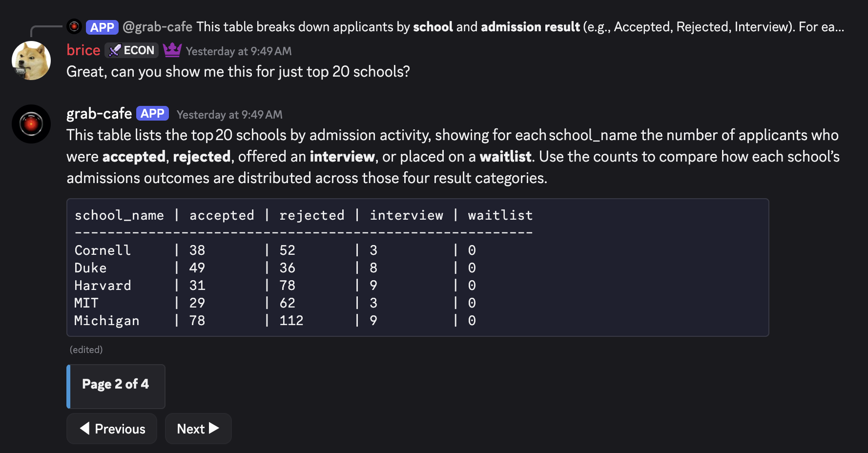
Task: Open grab-cafe's red-eye bot avatar
Action: point(31,124)
